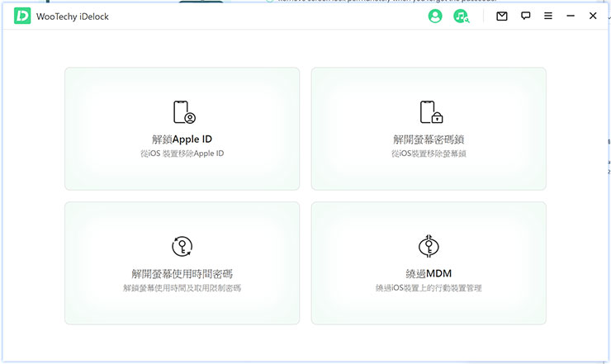
Task: Minimize the iDelock window
Action: tap(571, 16)
